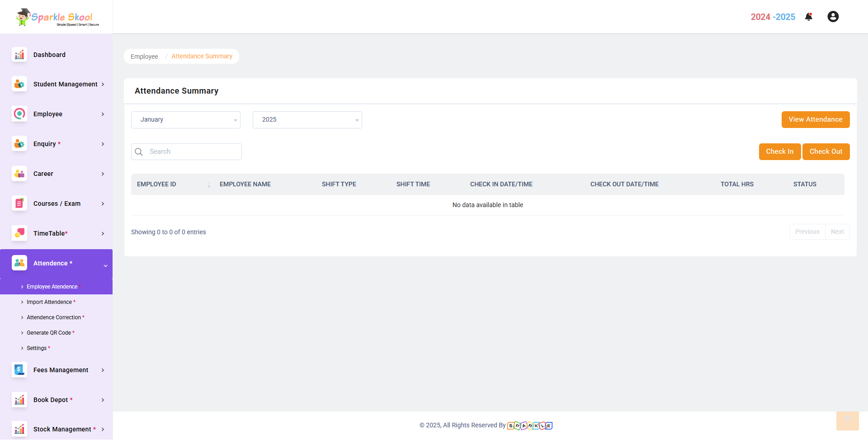Viewport: 868px width, 440px height.
Task: Click the Dashboard chart icon in sidebar
Action: tap(19, 55)
